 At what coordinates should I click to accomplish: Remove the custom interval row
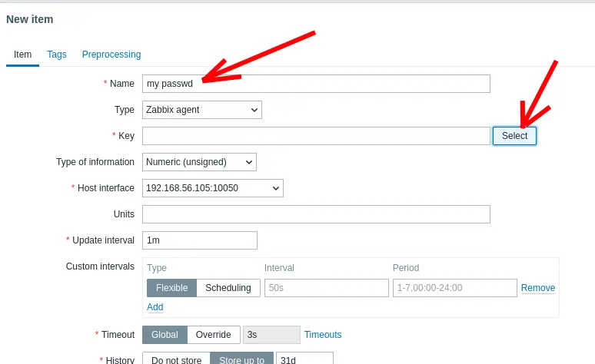[x=538, y=288]
